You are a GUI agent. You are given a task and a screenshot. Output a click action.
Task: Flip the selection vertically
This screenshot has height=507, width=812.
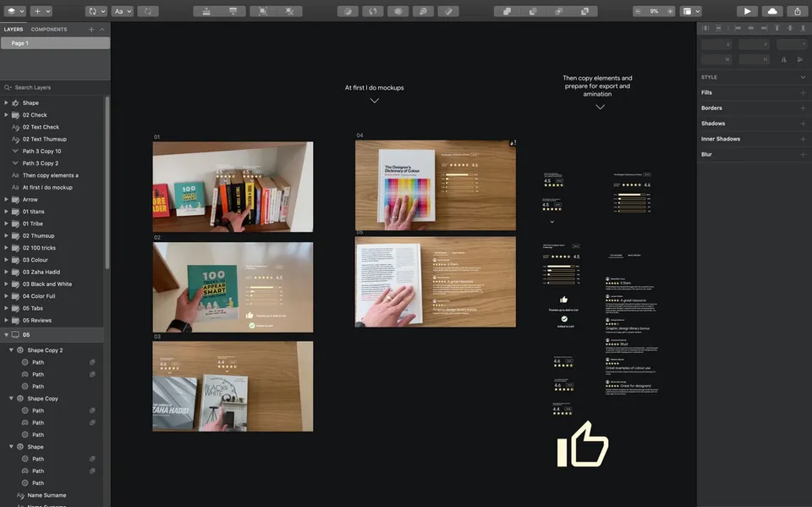pyautogui.click(x=800, y=59)
